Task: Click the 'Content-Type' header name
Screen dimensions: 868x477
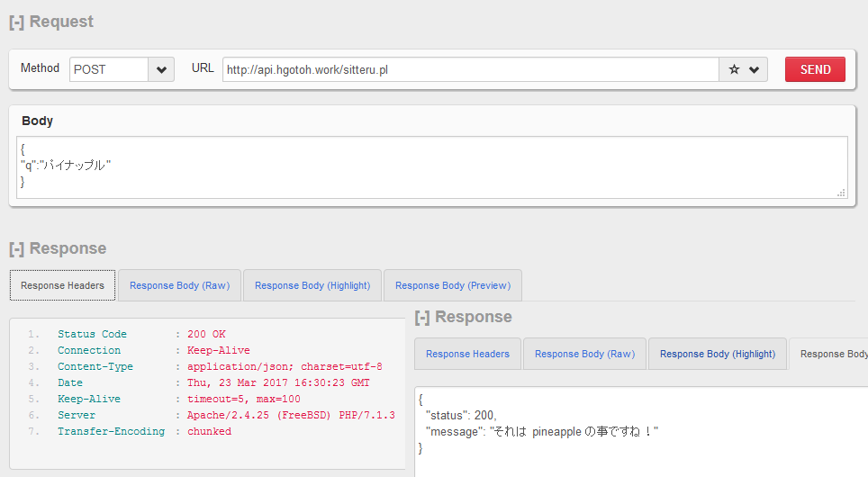Action: point(95,366)
